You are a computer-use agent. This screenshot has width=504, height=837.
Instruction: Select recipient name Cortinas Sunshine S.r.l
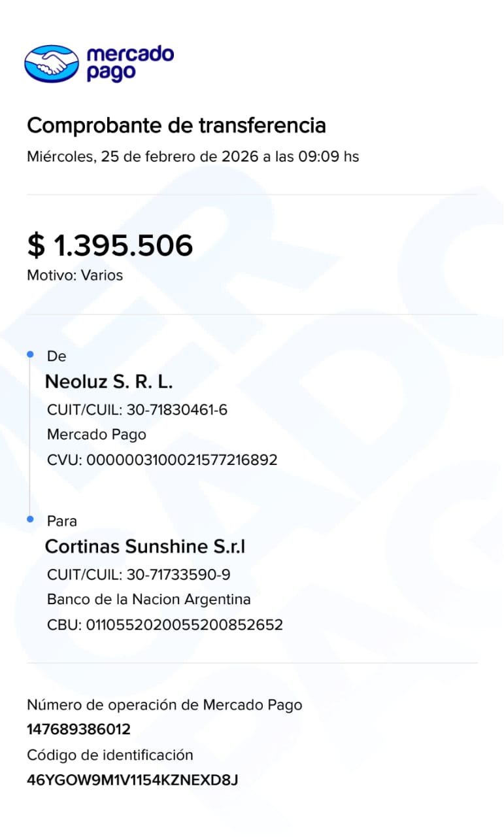pos(145,547)
